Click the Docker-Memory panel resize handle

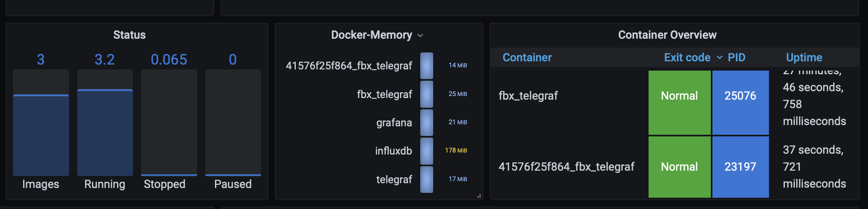pos(479,196)
